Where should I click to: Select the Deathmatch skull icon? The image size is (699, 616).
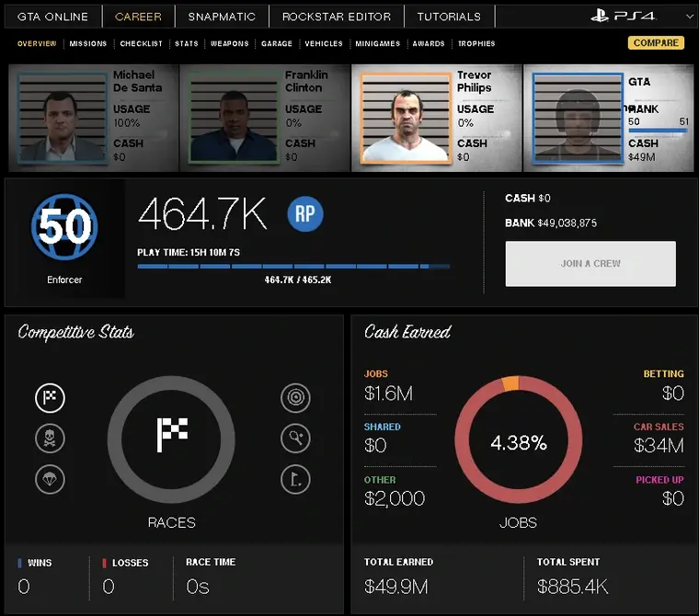pyautogui.click(x=50, y=439)
